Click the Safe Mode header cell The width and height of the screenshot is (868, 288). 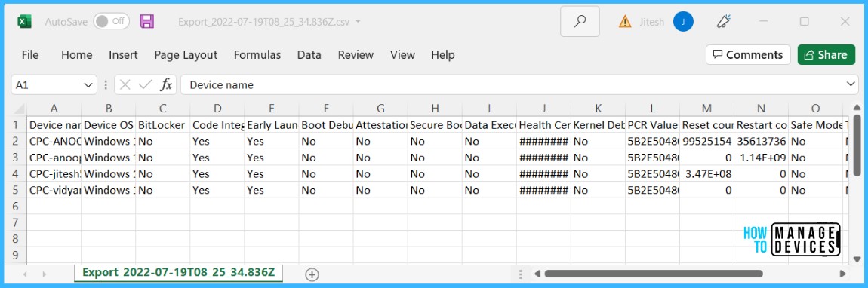click(x=816, y=125)
